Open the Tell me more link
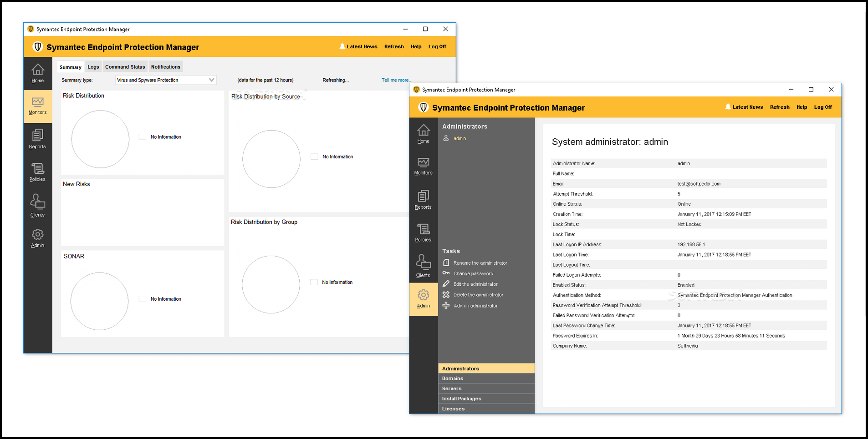 pos(397,80)
